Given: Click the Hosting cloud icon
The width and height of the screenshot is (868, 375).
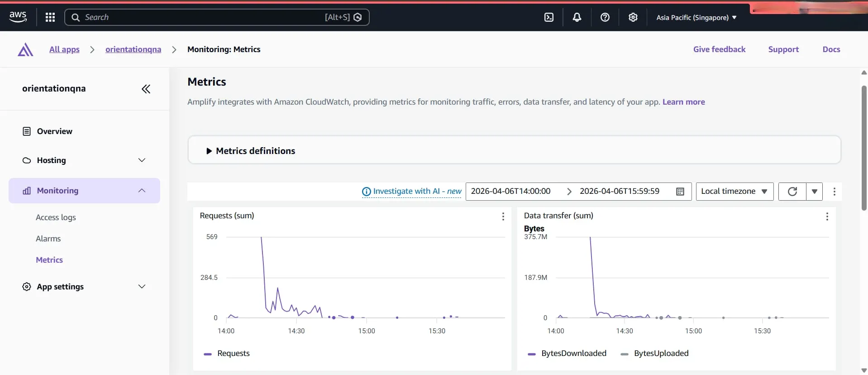Looking at the screenshot, I should (x=27, y=160).
